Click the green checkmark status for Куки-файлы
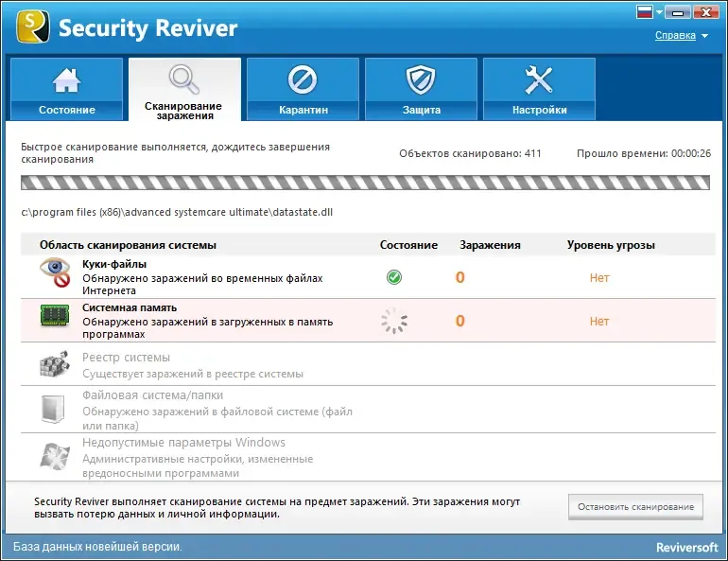 pos(394,277)
